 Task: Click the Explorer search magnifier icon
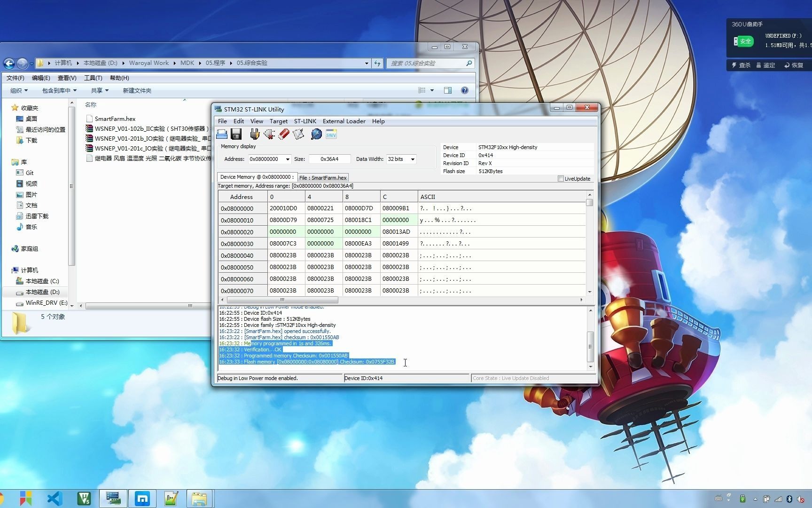[x=469, y=63]
